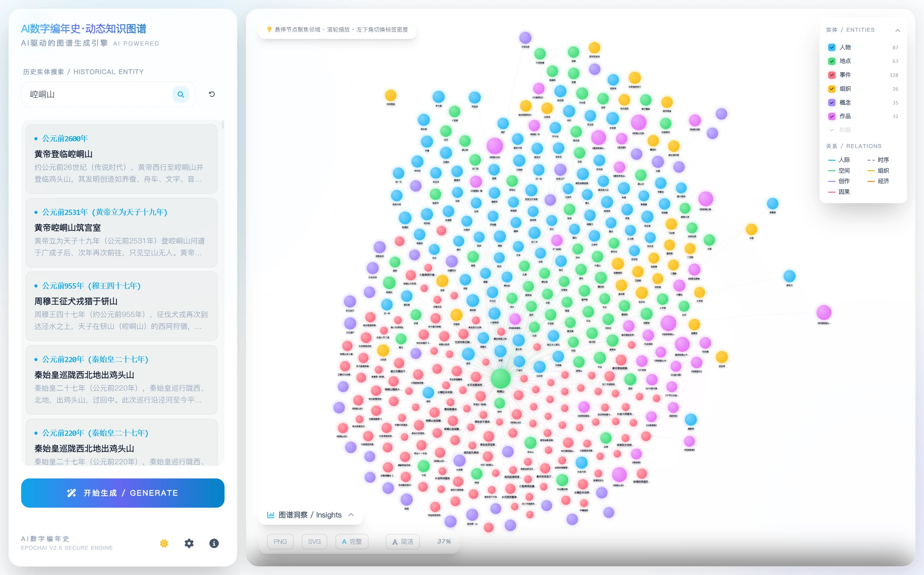Click the magic wand icon on Generate
Image resolution: width=924 pixels, height=575 pixels.
[x=71, y=493]
